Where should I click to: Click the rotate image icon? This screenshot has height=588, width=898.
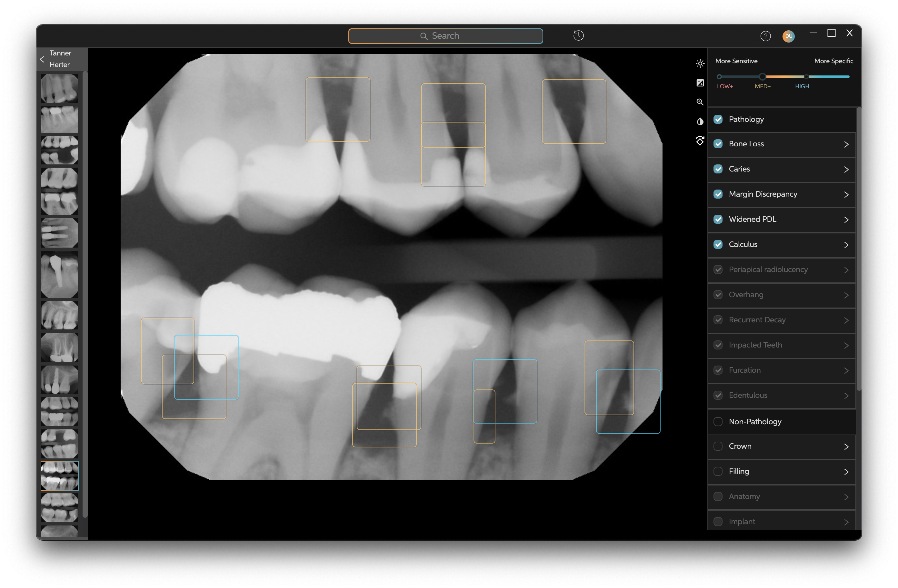pos(700,141)
